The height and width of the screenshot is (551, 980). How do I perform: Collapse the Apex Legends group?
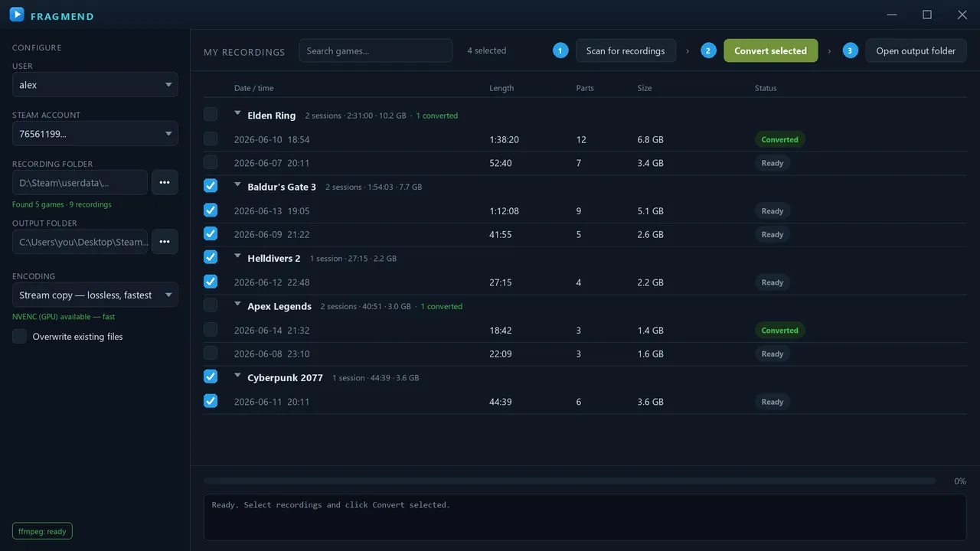point(237,305)
